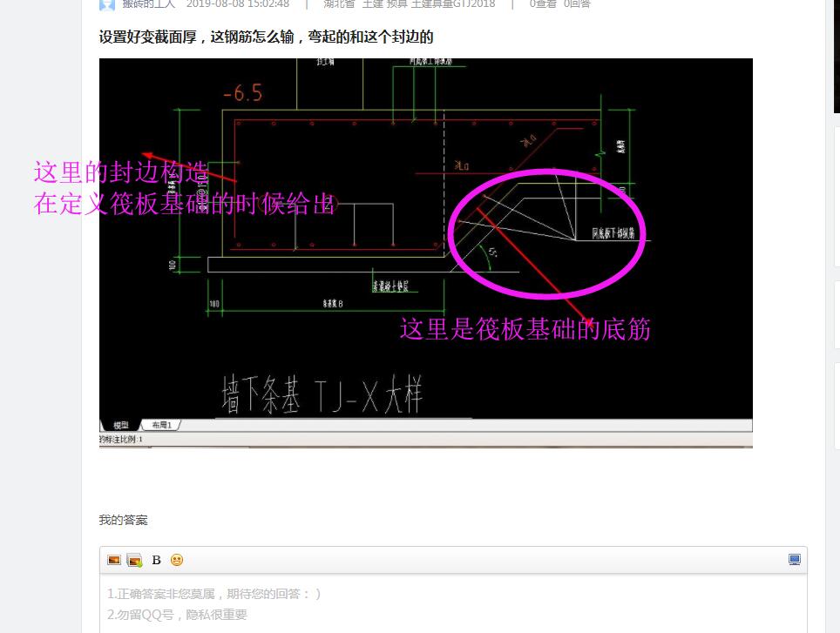Screen dimensions: 840x633
Task: Click the -6.5 elevation label in drawing
Action: coord(243,94)
